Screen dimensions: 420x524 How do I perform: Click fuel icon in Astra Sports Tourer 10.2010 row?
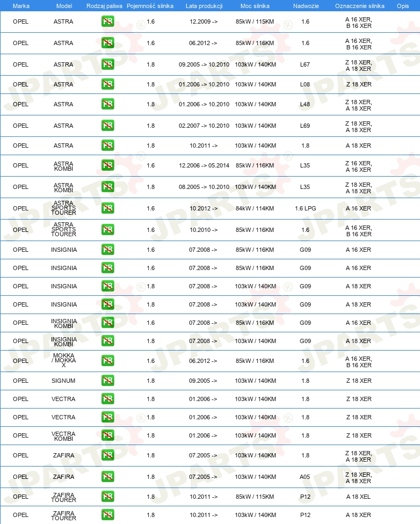point(107,230)
